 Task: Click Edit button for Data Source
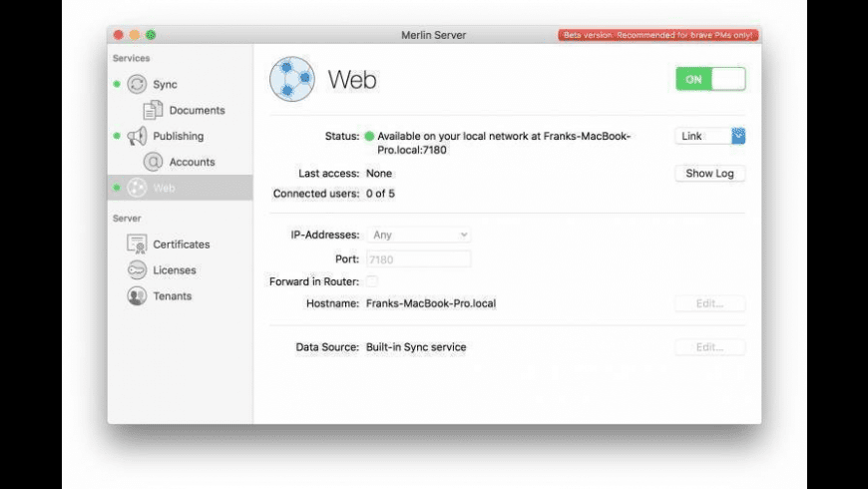click(x=709, y=347)
